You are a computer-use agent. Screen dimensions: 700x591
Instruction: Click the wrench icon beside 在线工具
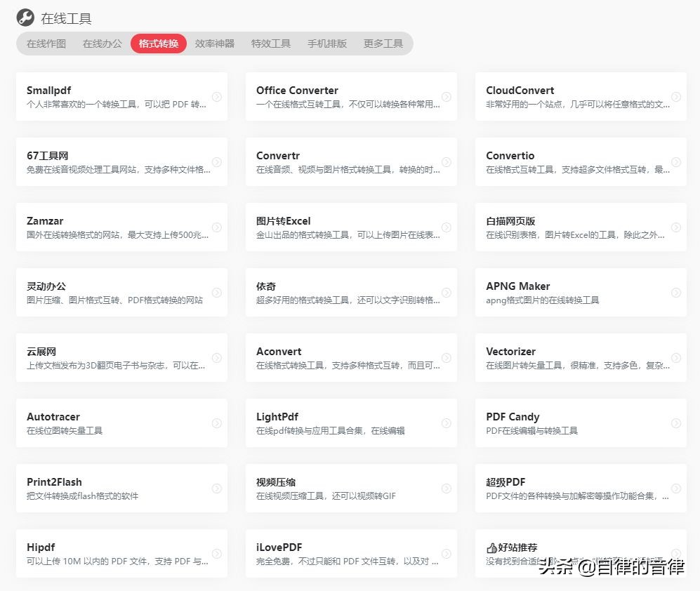click(25, 18)
